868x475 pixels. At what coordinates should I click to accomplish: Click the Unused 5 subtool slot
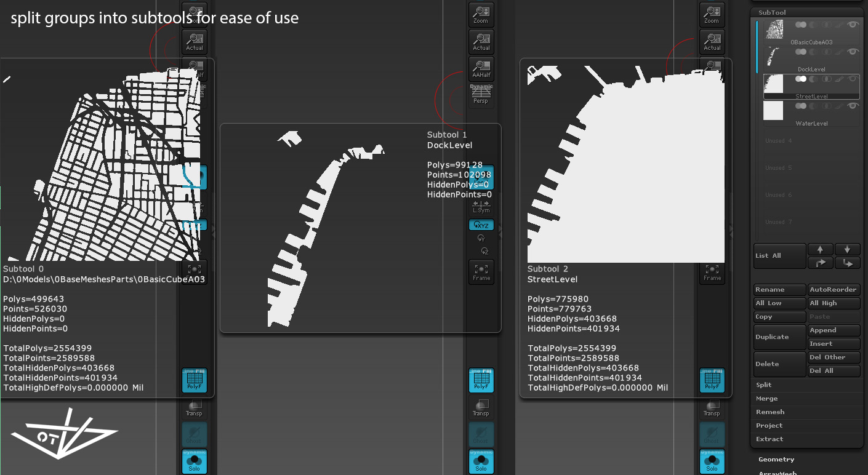811,168
